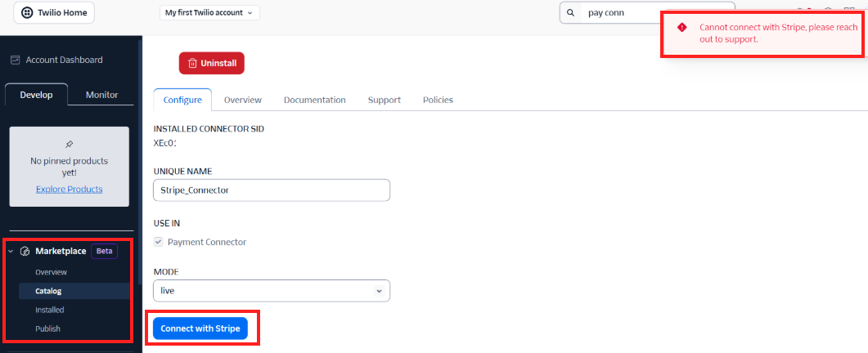Click the red error icon in alert
This screenshot has height=353, width=868.
(x=682, y=27)
